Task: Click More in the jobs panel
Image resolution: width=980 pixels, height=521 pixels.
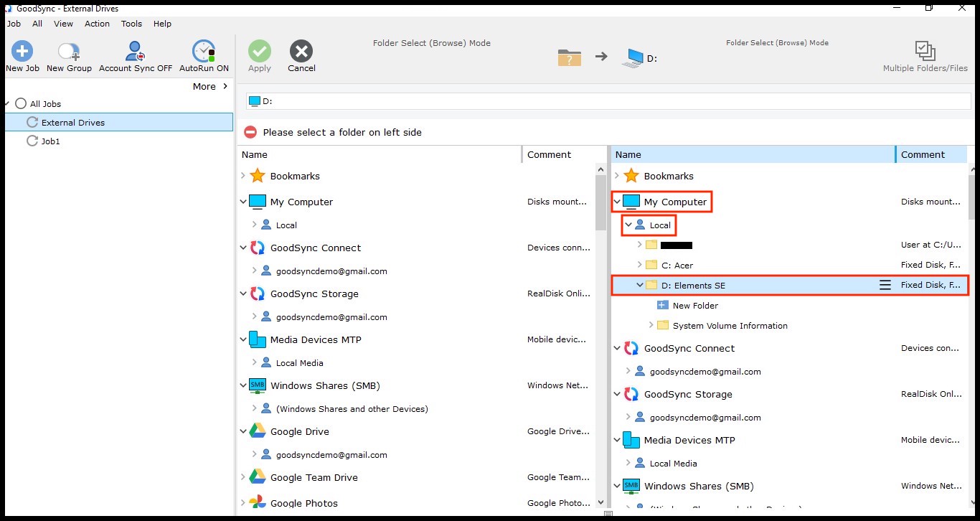Action: coord(209,86)
